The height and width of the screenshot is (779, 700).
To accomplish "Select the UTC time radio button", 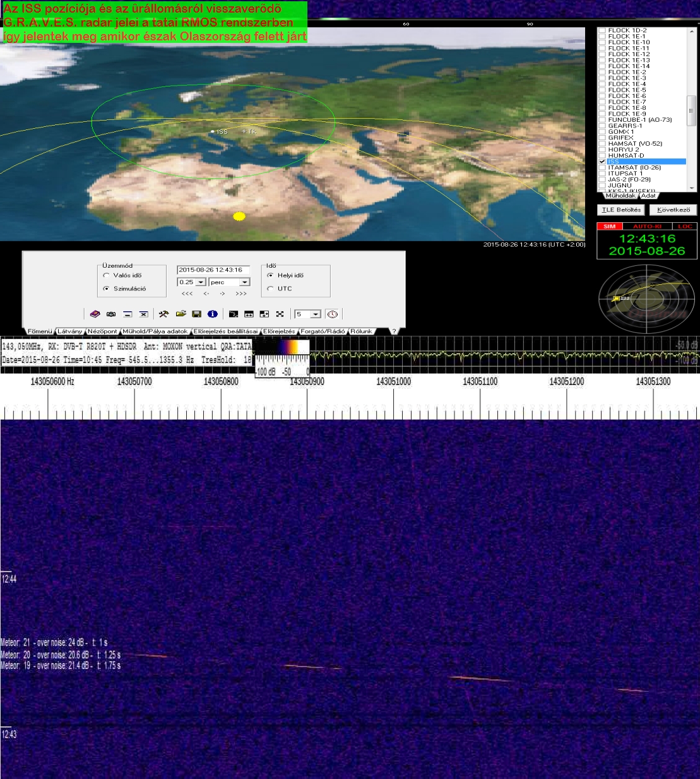I will click(270, 288).
